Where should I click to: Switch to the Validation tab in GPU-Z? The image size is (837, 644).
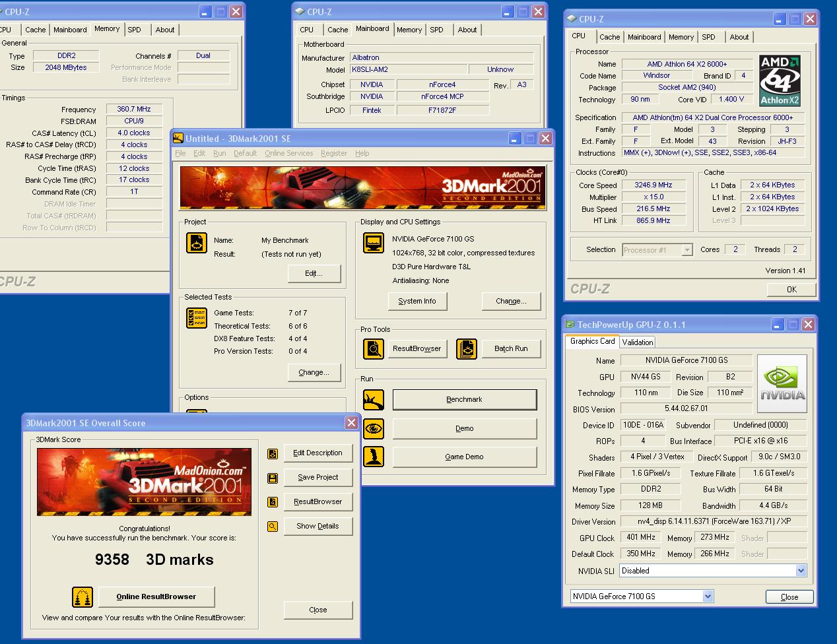tap(638, 342)
